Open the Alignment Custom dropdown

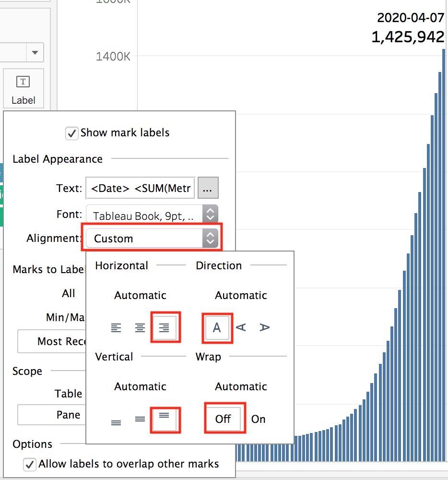coord(152,238)
